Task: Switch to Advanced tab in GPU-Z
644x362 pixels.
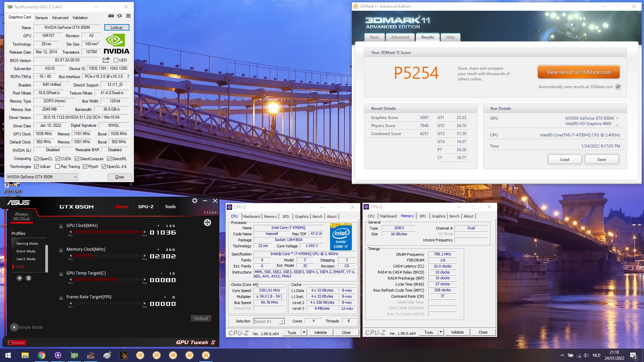Action: click(60, 18)
